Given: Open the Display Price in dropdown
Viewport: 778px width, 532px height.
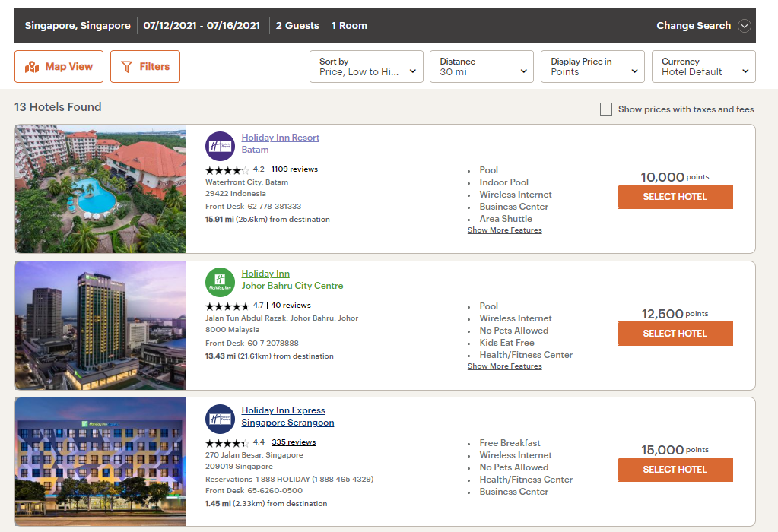Looking at the screenshot, I should click(x=592, y=66).
